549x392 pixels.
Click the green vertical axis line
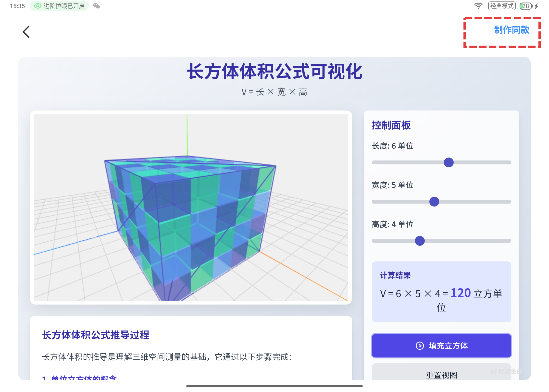pos(187,135)
